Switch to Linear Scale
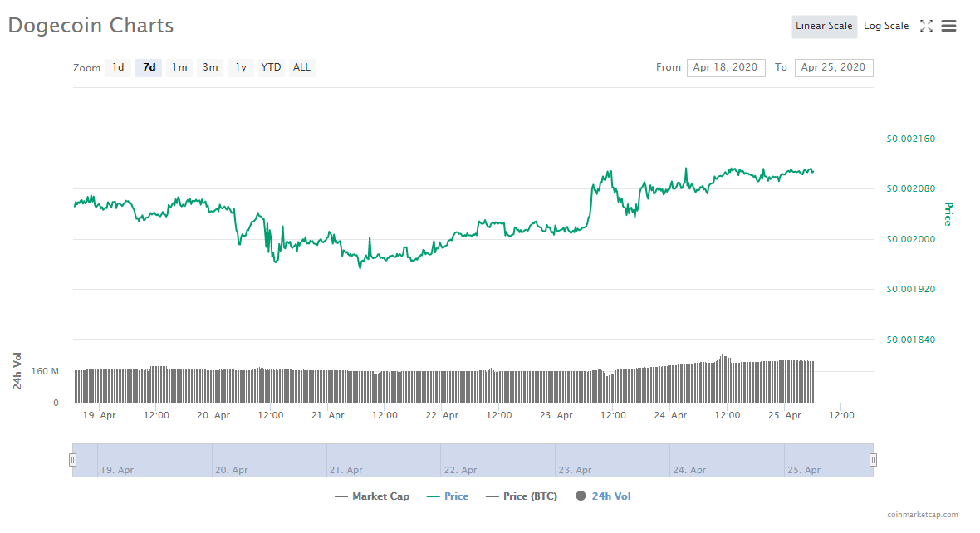The height and width of the screenshot is (533, 980). 824,27
